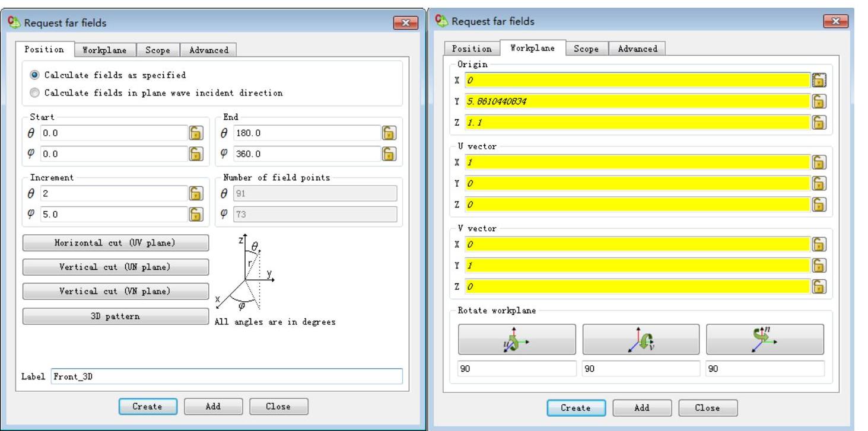The width and height of the screenshot is (868, 431).
Task: Open Workplane tab in left dialog
Action: (105, 50)
